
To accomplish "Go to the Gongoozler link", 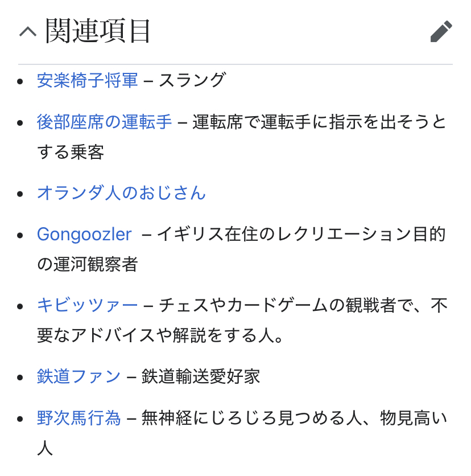I will click(x=84, y=234).
